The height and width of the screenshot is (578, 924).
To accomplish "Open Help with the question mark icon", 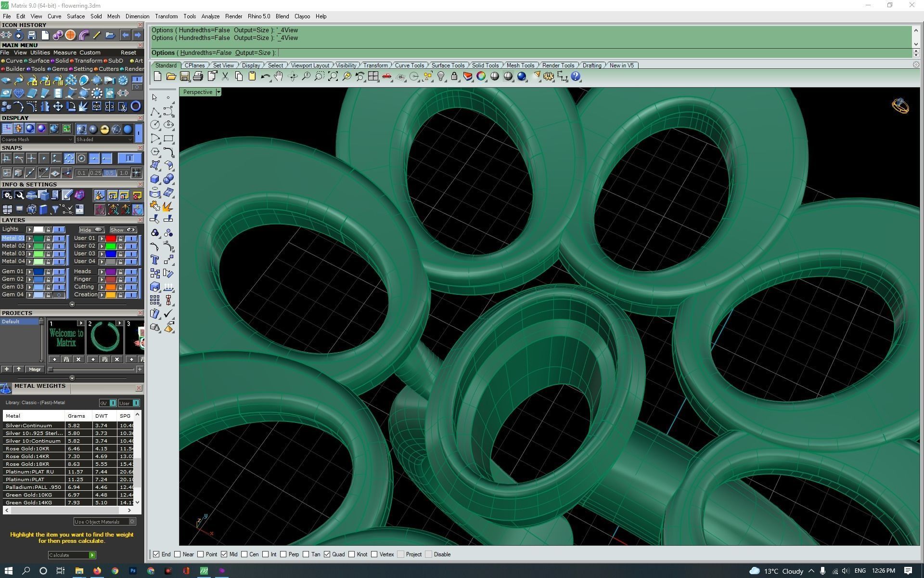I will click(576, 77).
